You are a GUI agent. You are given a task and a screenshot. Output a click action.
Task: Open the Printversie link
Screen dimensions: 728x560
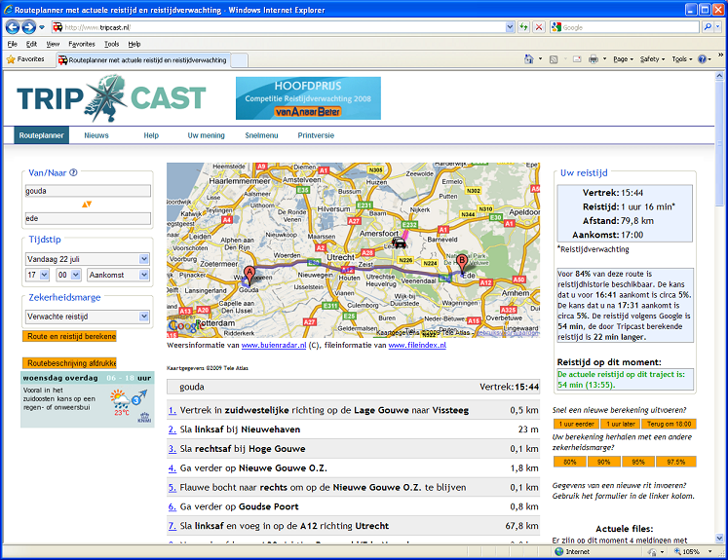(x=316, y=135)
